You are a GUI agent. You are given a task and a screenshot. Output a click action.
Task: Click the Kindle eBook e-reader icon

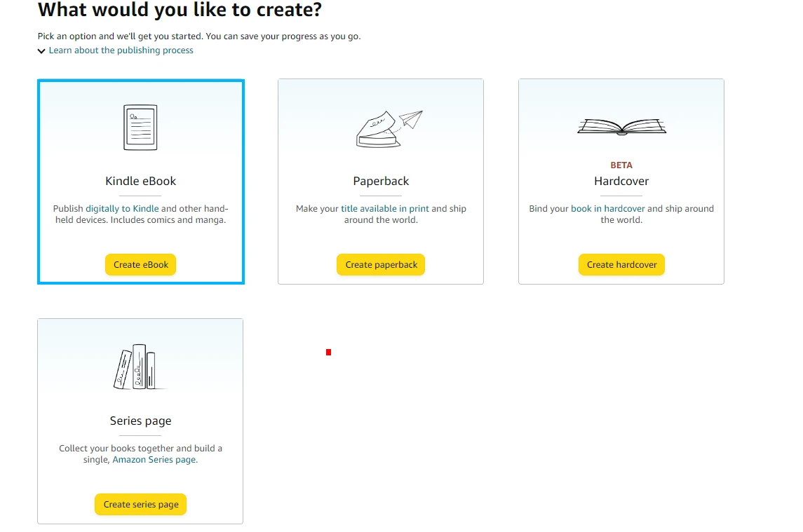tap(140, 127)
